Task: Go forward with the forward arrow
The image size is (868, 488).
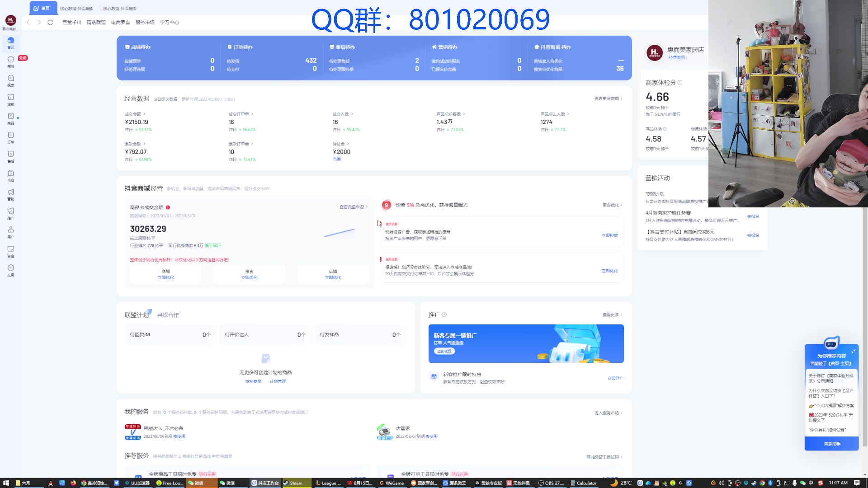Action: (39, 22)
